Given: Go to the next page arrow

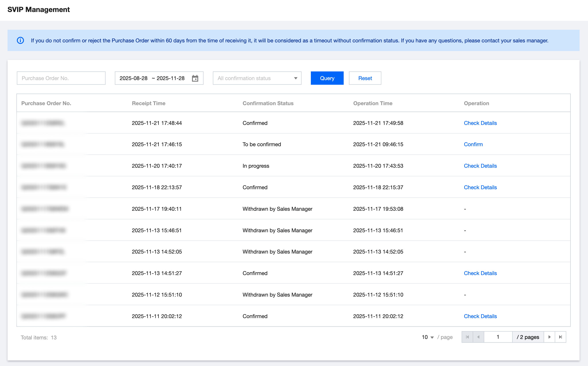Looking at the screenshot, I should (549, 337).
